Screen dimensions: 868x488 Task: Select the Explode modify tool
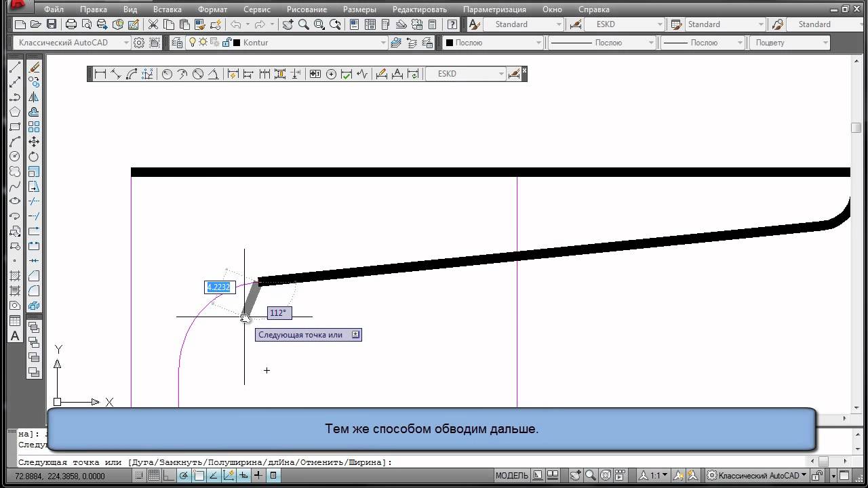(34, 306)
